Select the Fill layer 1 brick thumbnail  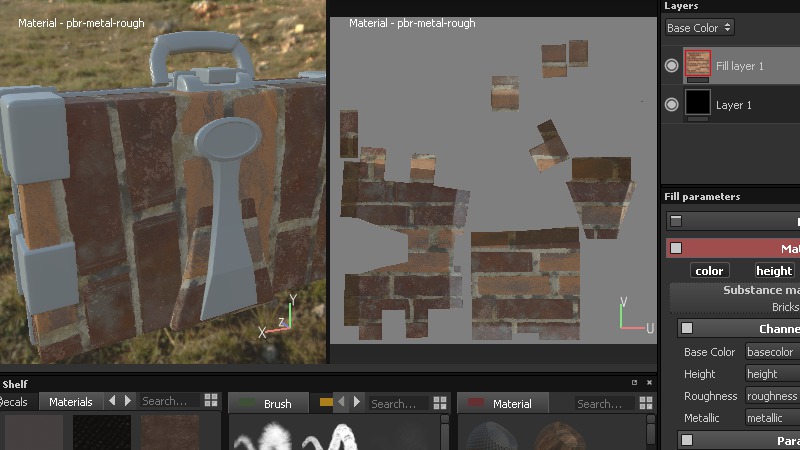(697, 63)
